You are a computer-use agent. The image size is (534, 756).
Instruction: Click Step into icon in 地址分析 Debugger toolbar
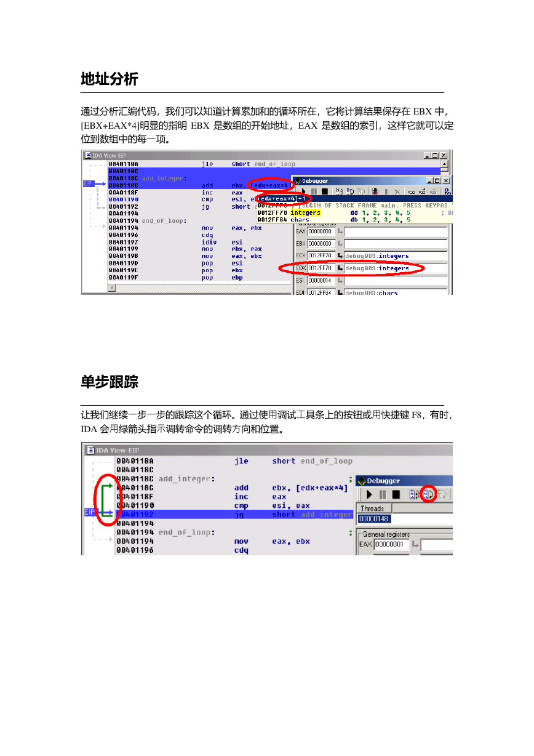coord(339,191)
